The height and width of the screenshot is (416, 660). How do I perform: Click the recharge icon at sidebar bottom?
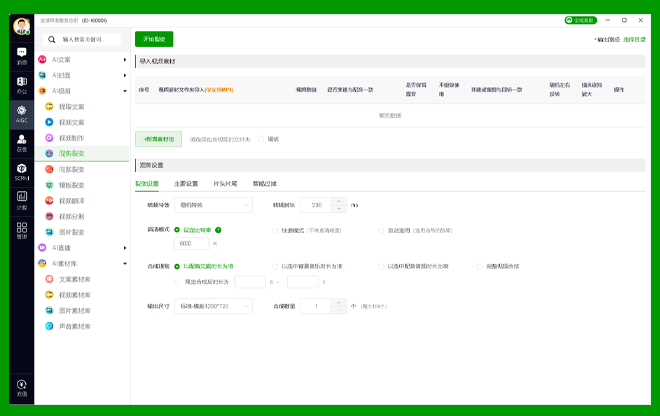(x=22, y=385)
